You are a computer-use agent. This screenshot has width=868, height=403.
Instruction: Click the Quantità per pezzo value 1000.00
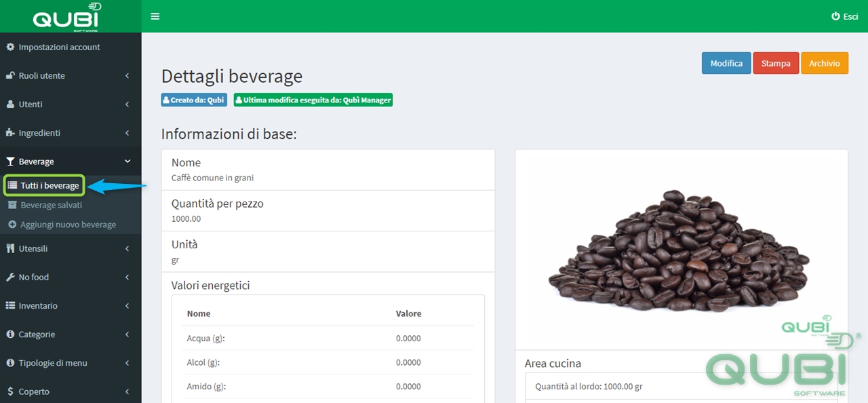186,218
